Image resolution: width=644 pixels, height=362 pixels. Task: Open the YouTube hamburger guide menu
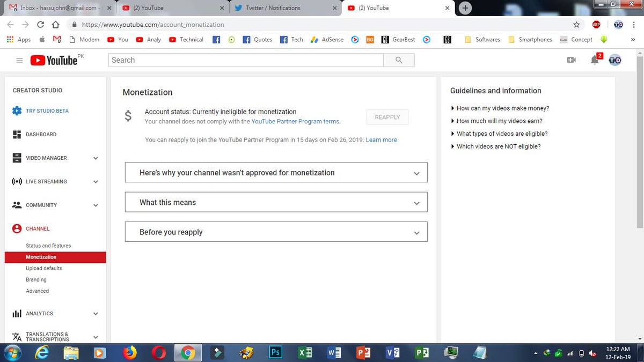pos(19,61)
